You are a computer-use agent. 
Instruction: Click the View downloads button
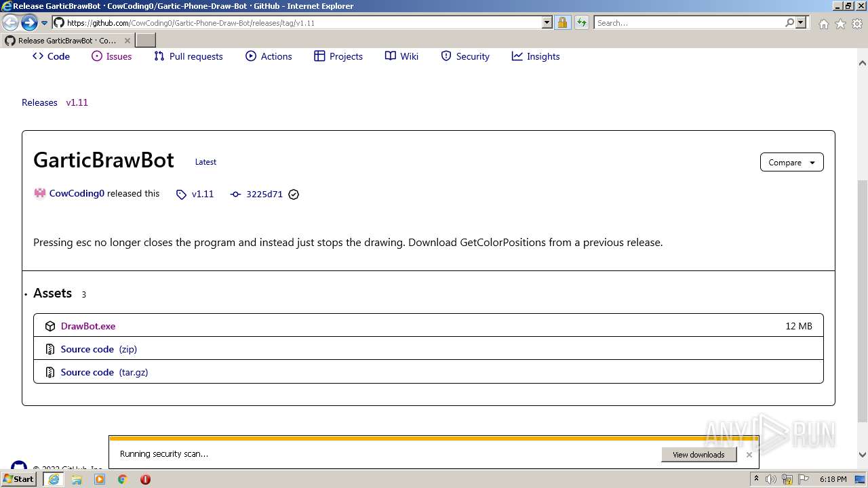(698, 455)
